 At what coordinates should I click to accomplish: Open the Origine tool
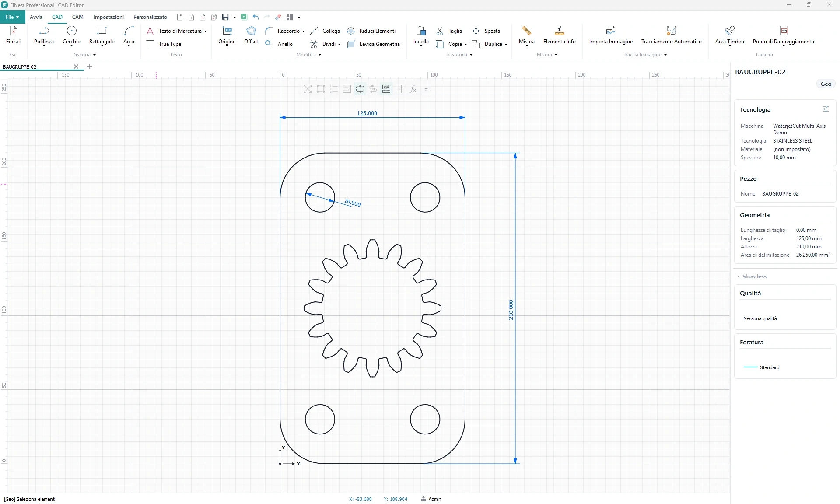pos(227,35)
